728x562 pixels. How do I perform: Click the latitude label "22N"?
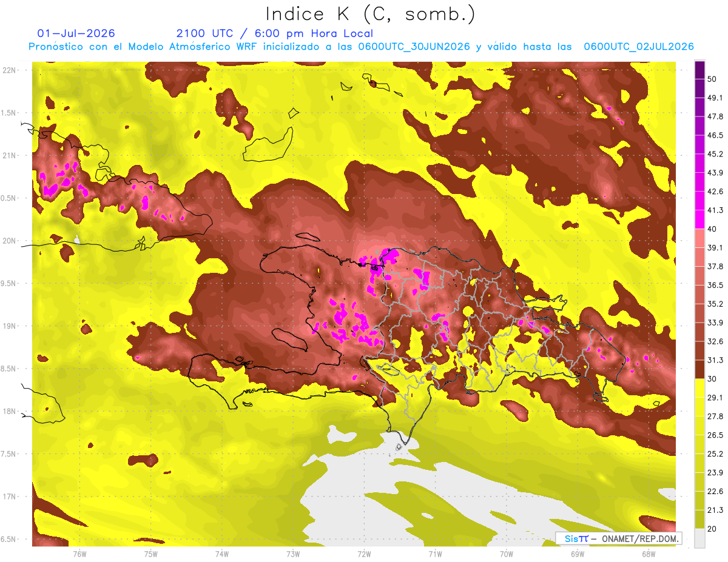[9, 70]
